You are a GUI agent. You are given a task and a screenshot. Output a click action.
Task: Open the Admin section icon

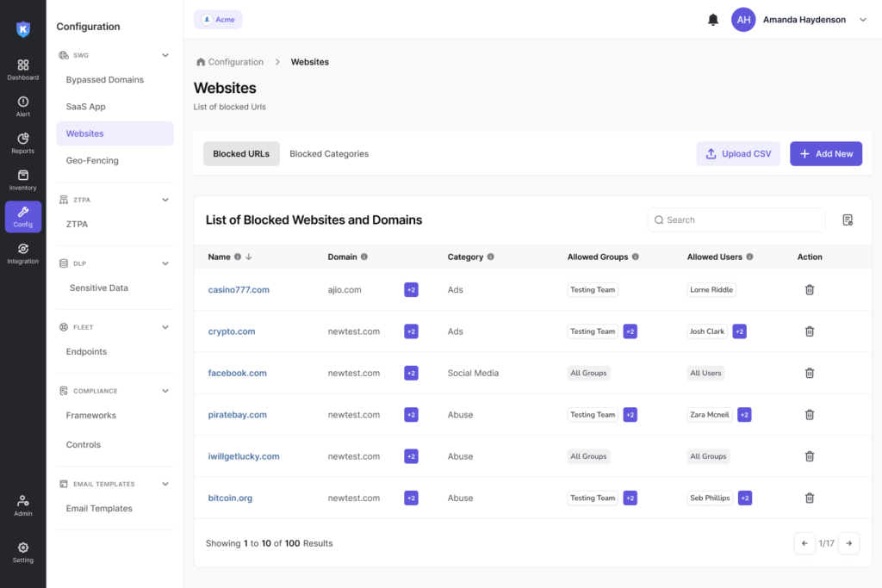tap(23, 505)
